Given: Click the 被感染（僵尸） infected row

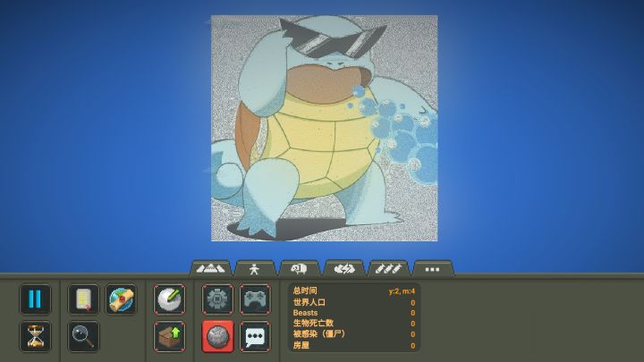Looking at the screenshot, I should (x=354, y=334).
